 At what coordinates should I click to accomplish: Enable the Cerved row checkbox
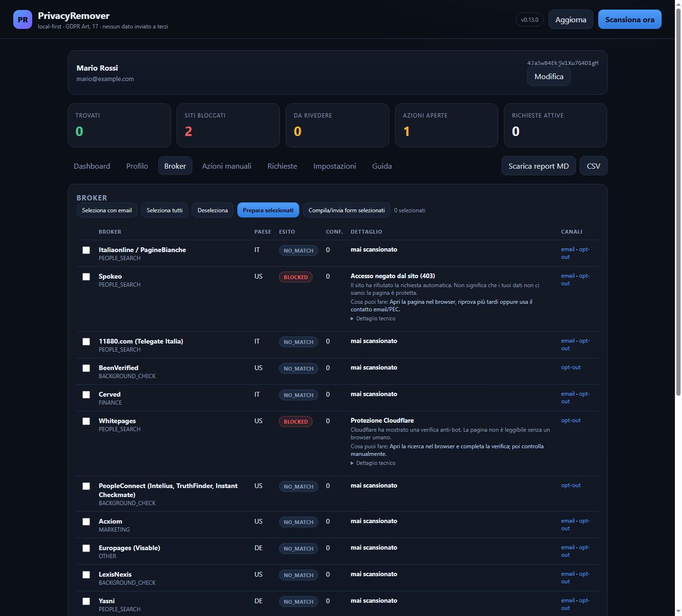pyautogui.click(x=86, y=395)
